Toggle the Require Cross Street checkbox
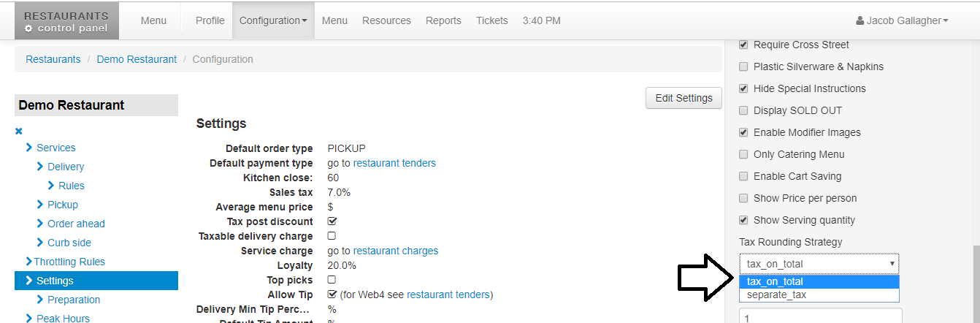This screenshot has width=980, height=323. (x=743, y=45)
